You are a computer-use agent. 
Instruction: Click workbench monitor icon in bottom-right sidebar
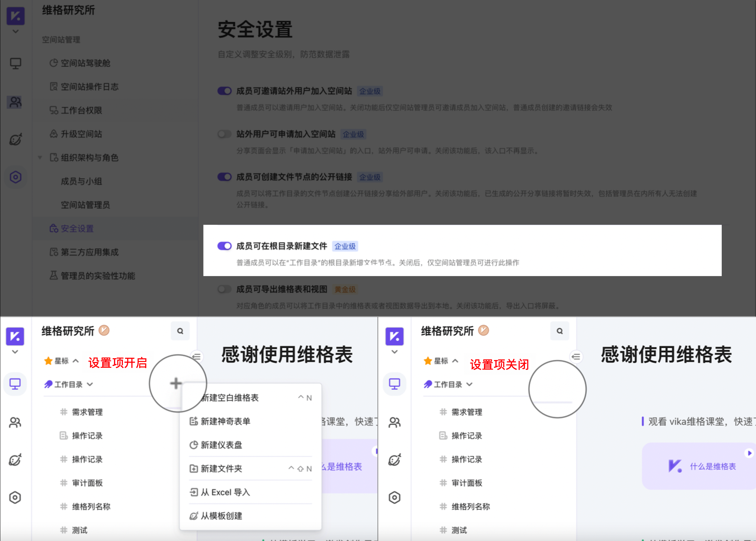394,384
